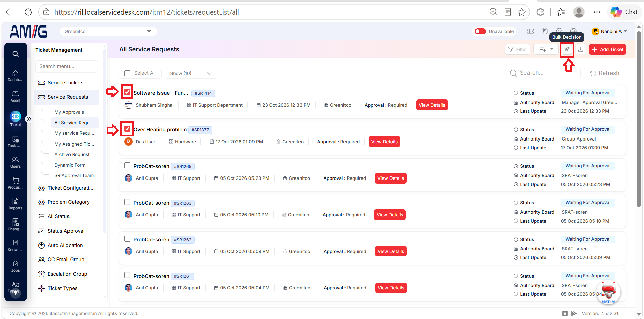644x319 pixels.
Task: Click the Bulk Decision rocket icon
Action: [x=567, y=49]
